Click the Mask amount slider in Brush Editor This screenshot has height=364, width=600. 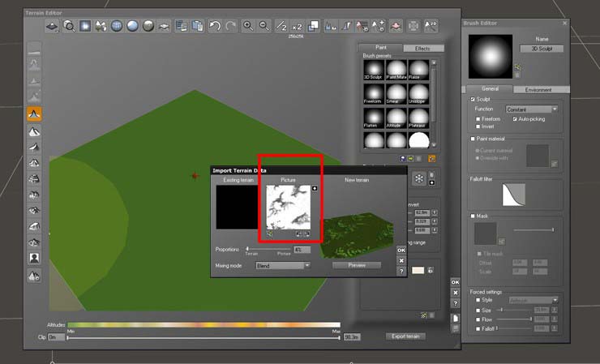(534, 229)
